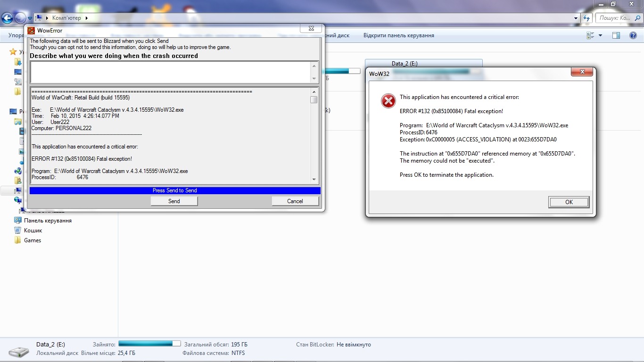
Task: Click the Videos library icon in the navigation pane
Action: tap(22, 132)
